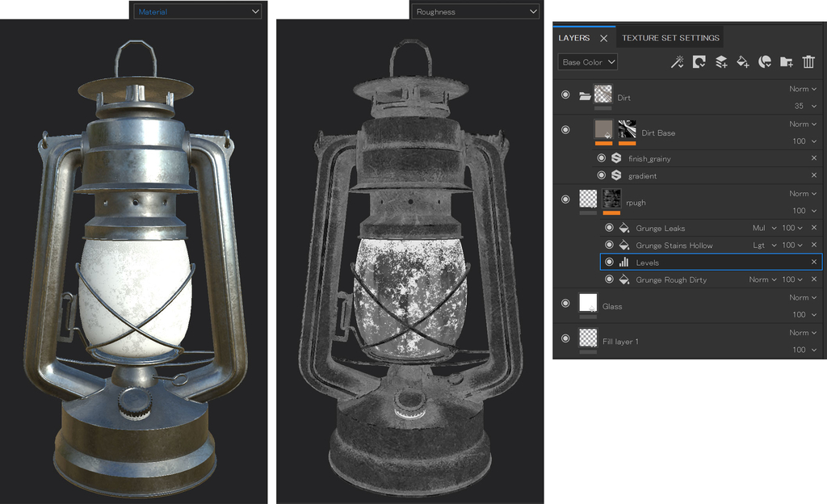Hide the Grunge Stains Hollow effect
The image size is (827, 504).
coord(609,246)
